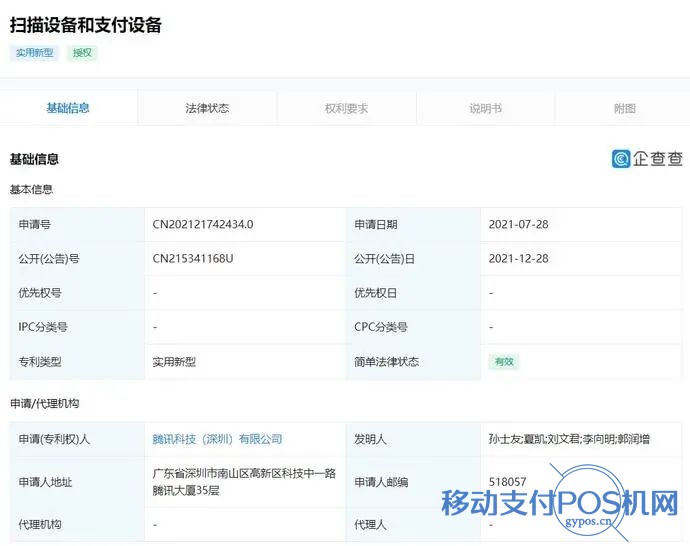Click the 有效 legal status badge
690x546 pixels.
click(x=504, y=362)
